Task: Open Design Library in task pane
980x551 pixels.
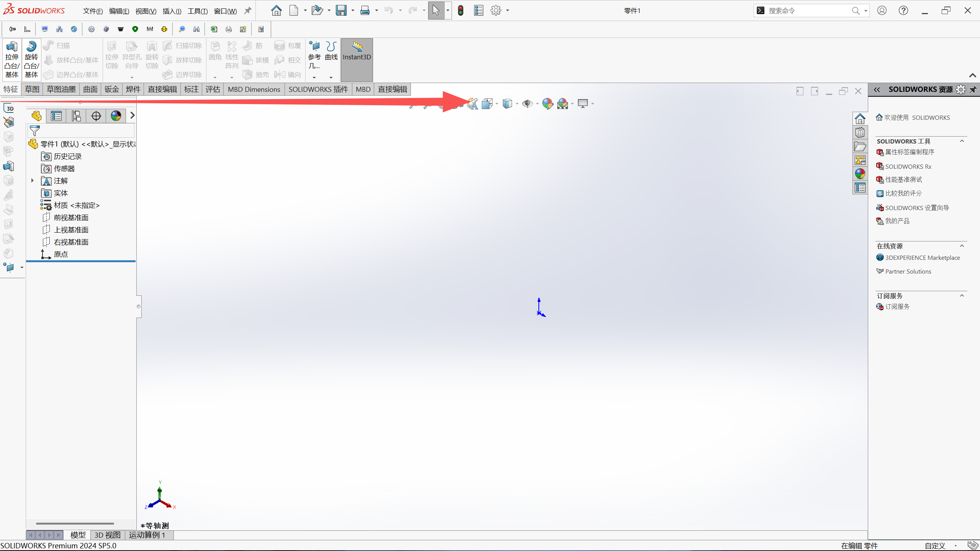Action: point(860,132)
